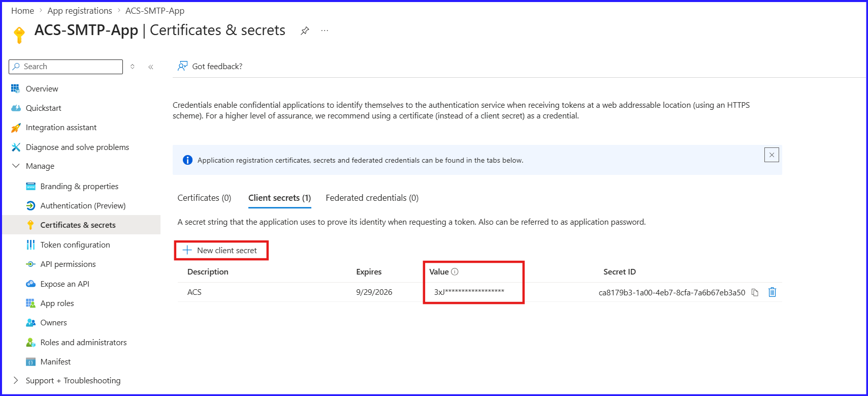Click the Token configuration icon

30,245
